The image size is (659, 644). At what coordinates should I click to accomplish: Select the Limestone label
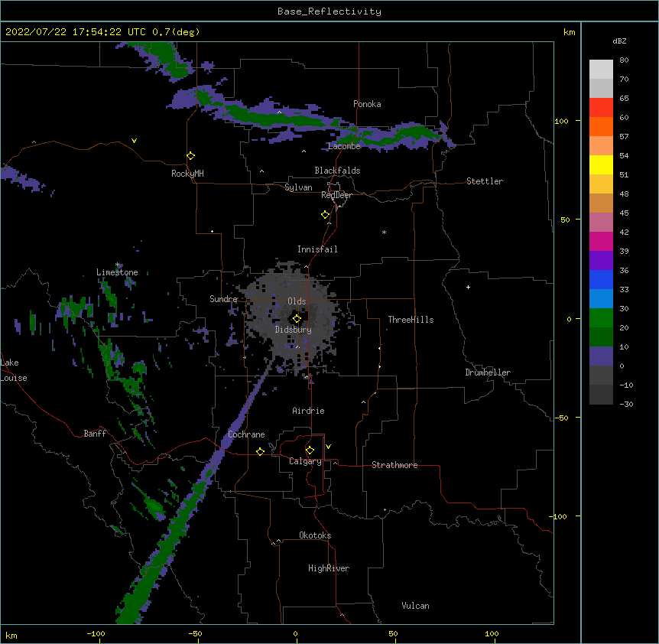tap(117, 272)
